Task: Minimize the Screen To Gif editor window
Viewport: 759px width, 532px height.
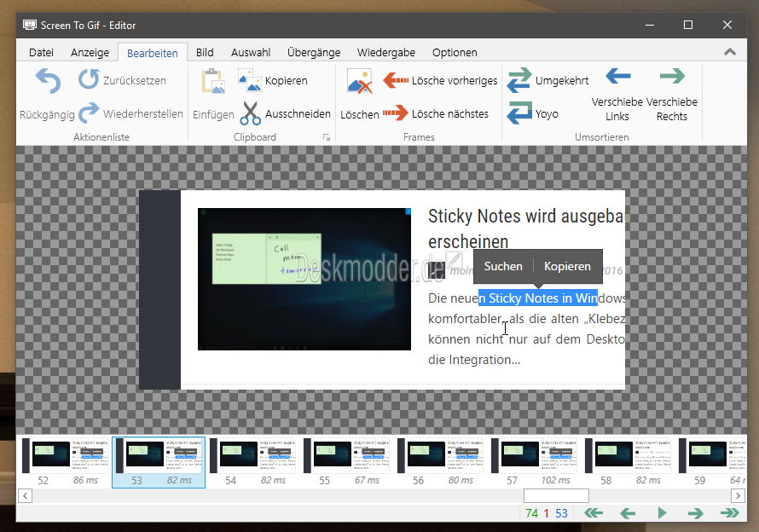Action: (x=650, y=26)
